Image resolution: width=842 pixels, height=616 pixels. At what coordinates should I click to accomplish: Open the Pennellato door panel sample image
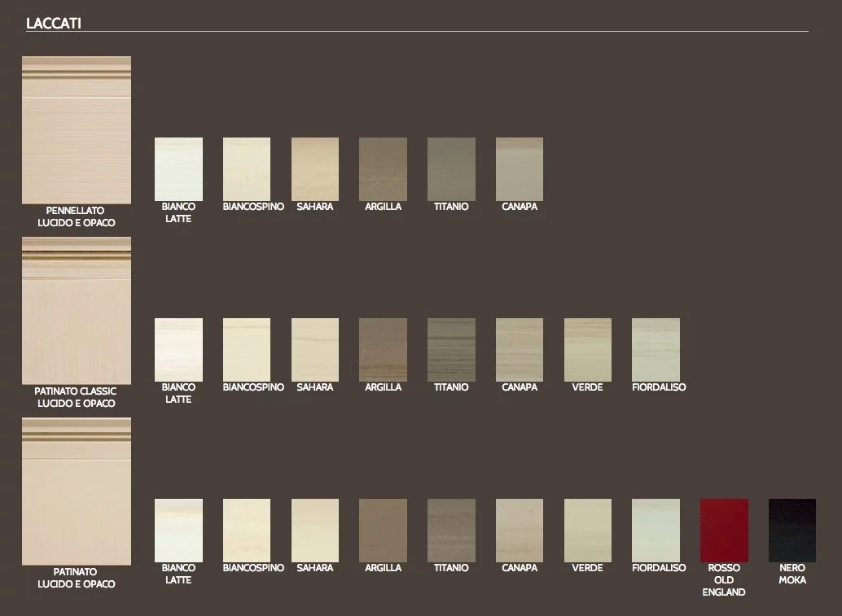click(77, 130)
